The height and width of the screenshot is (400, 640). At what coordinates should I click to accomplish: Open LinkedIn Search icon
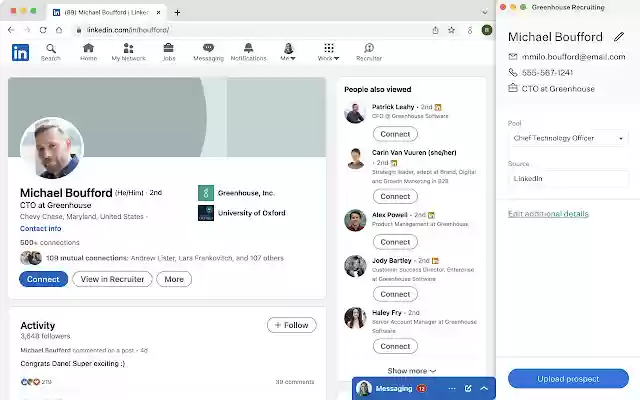tap(51, 52)
